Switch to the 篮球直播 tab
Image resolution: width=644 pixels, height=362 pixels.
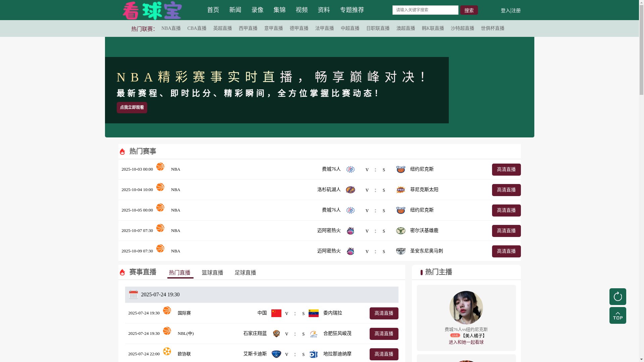[x=212, y=273]
